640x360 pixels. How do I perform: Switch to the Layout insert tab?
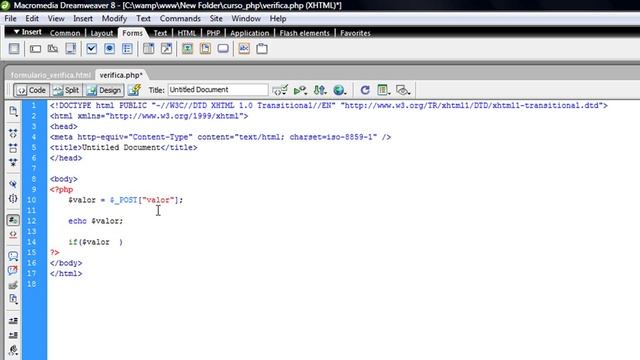click(x=102, y=33)
